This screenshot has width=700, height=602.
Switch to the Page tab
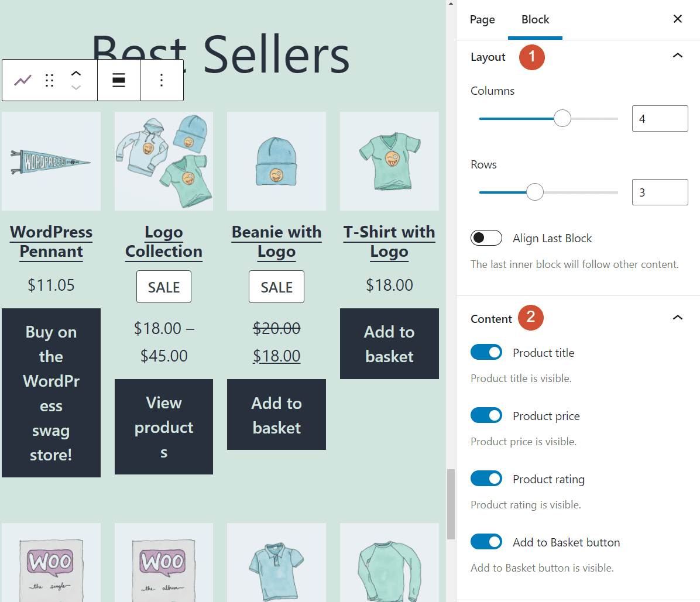point(482,19)
